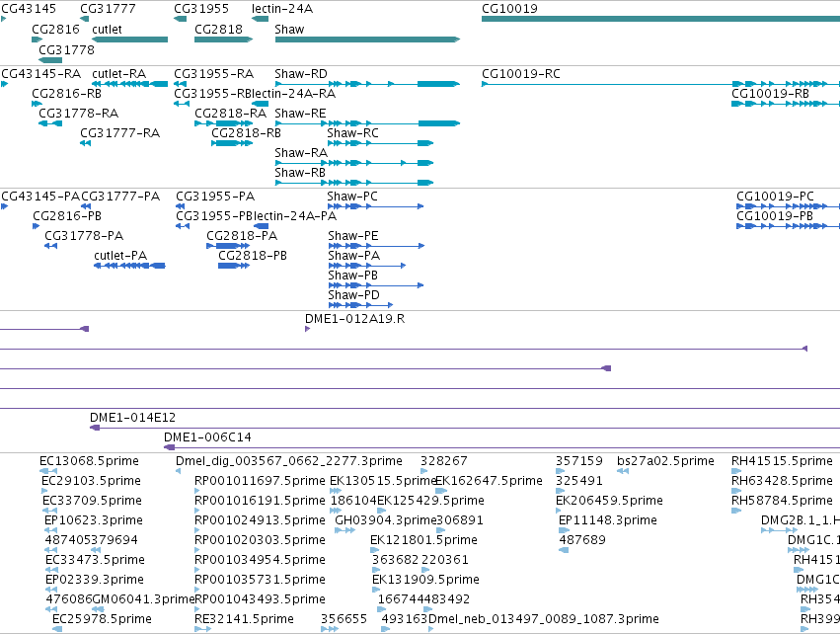Click the bs27a02.5prime EST label
This screenshot has width=840, height=634.
666,461
